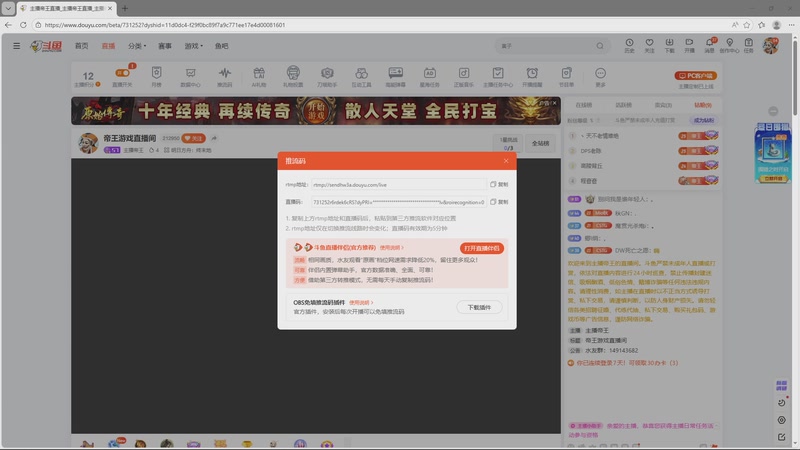Open streamer avatar of 帝王游戏直播间

click(x=88, y=143)
